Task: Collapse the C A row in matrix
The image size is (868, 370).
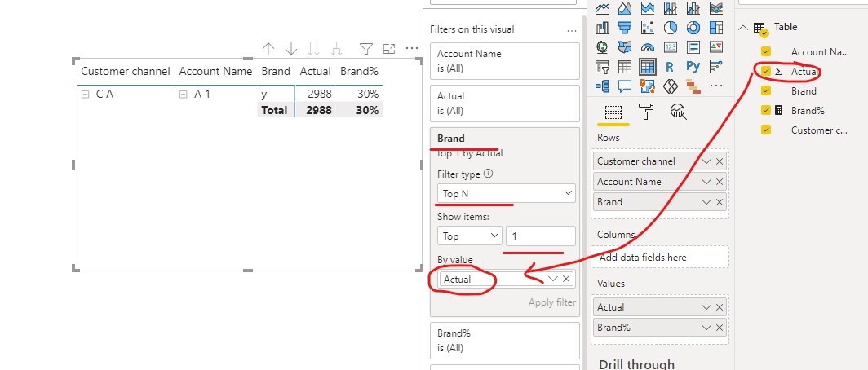Action: coord(85,95)
